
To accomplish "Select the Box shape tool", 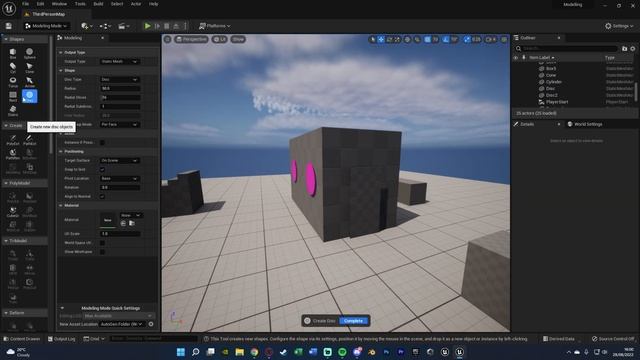I will (13, 53).
